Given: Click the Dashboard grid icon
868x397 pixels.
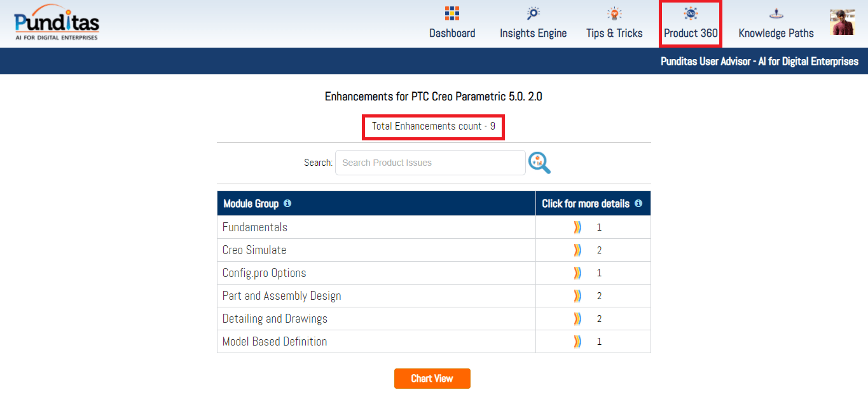Looking at the screenshot, I should coord(452,13).
